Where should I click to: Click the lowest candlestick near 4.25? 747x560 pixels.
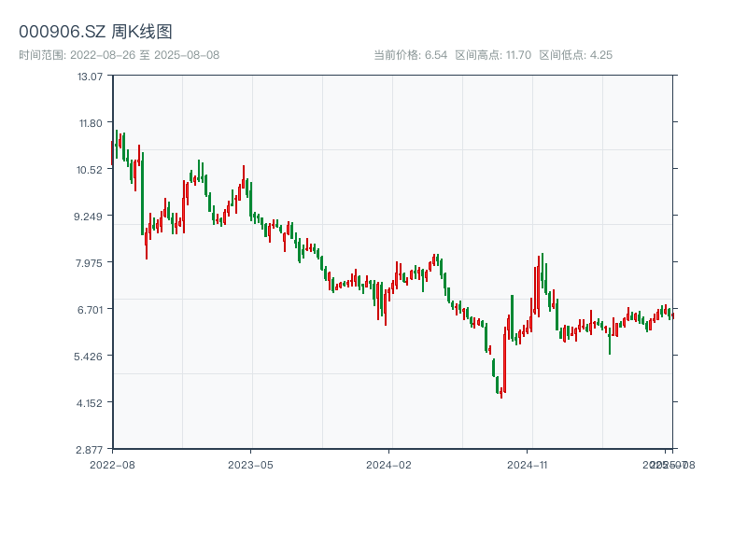[x=501, y=392]
